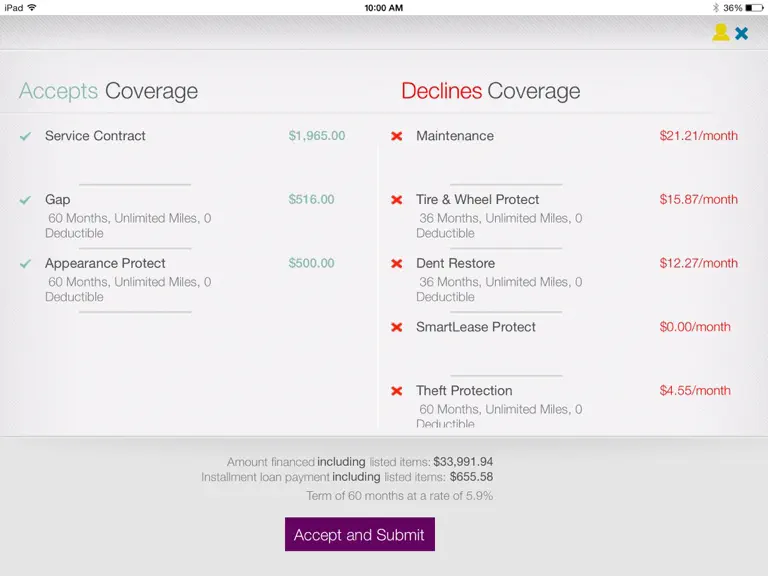Screen dimensions: 768x576
Task: Tap the Bluetooth status icon
Action: (716, 8)
